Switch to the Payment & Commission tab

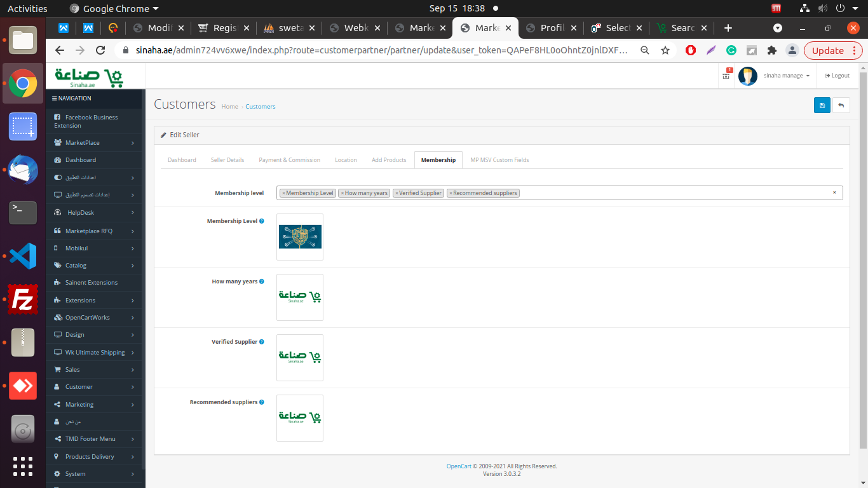point(290,160)
